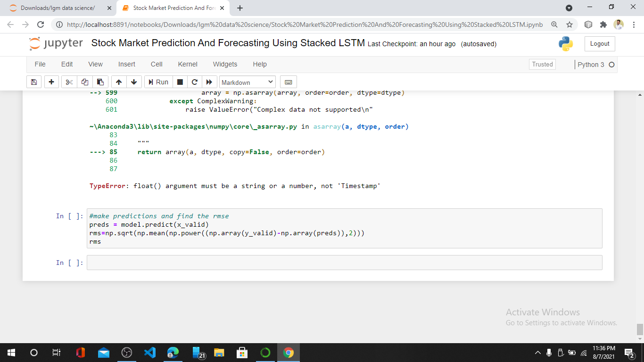Open the Cell menu
644x362 pixels.
157,64
